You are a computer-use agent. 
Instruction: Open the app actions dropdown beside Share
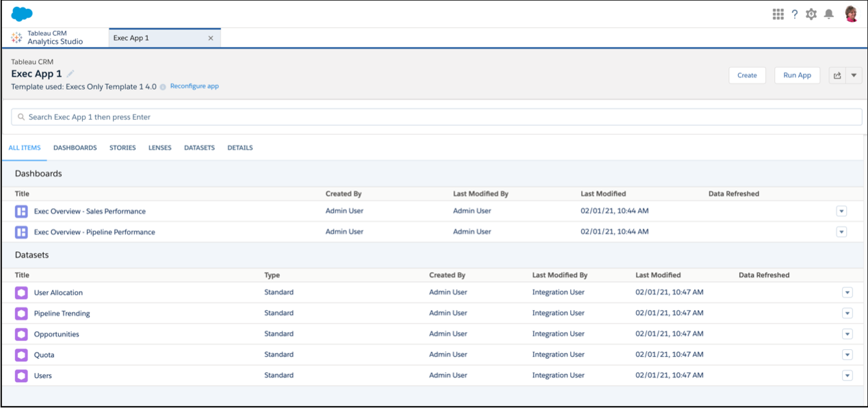pos(854,75)
